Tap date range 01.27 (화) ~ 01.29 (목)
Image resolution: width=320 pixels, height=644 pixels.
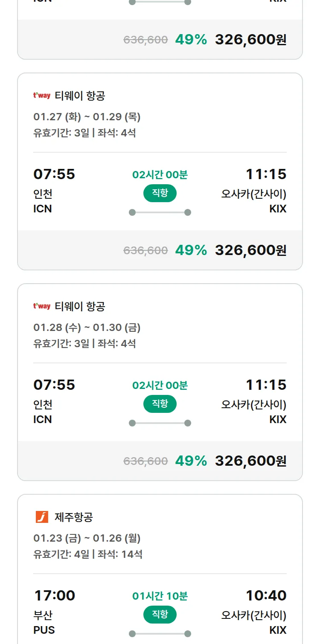click(x=87, y=117)
